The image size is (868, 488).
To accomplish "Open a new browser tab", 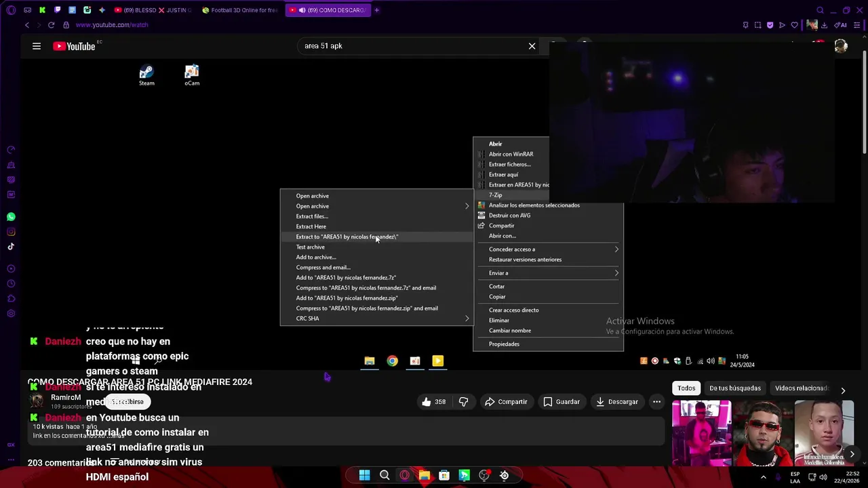I will [377, 10].
